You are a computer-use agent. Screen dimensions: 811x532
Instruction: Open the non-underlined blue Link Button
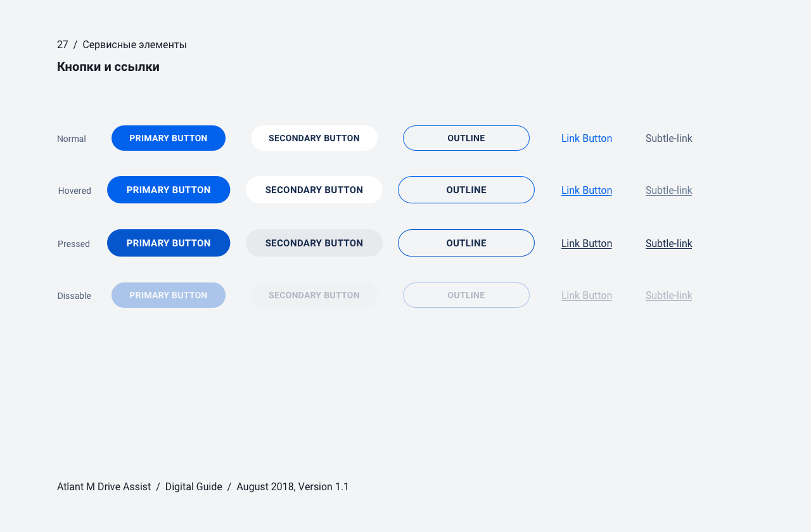(x=587, y=138)
